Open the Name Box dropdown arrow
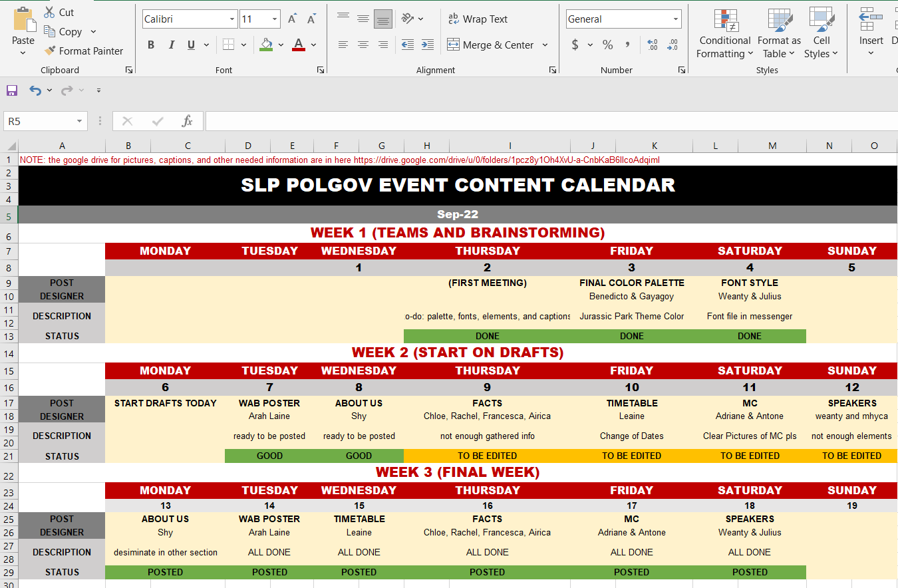 (x=80, y=121)
